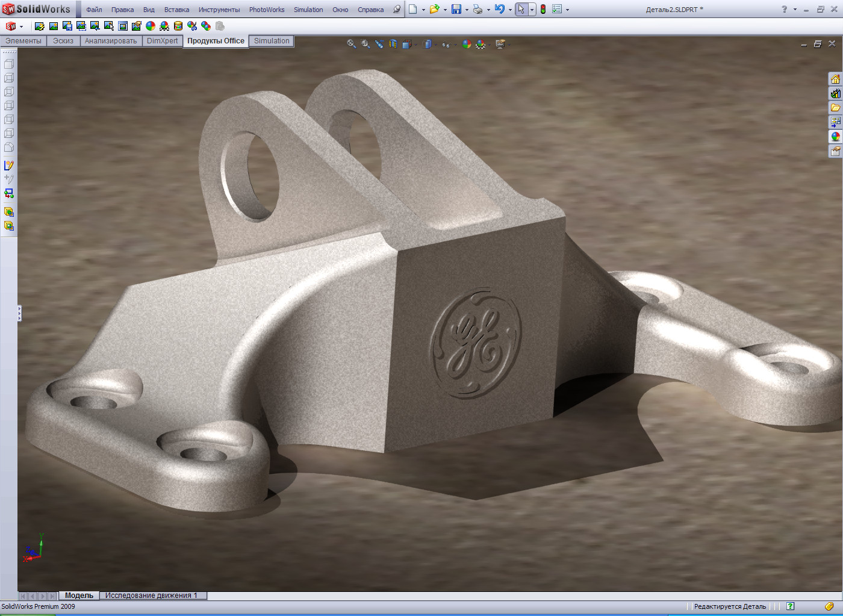Viewport: 843px width, 616px height.
Task: Click the Previous View icon
Action: point(379,44)
